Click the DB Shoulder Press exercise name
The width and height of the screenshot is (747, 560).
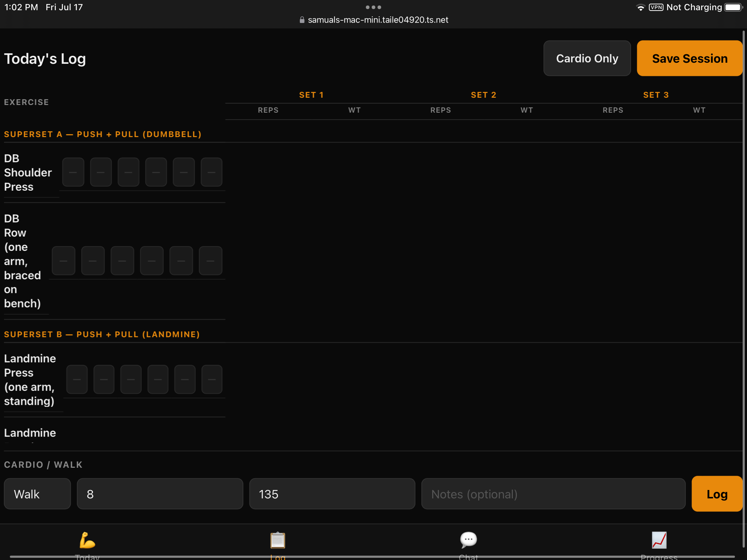pyautogui.click(x=28, y=172)
